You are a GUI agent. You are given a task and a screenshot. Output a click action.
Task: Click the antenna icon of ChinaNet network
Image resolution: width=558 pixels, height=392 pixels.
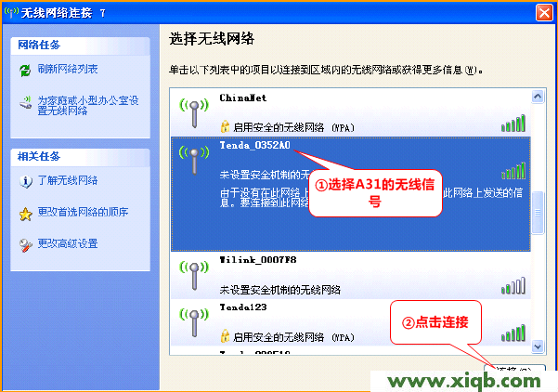pyautogui.click(x=194, y=113)
